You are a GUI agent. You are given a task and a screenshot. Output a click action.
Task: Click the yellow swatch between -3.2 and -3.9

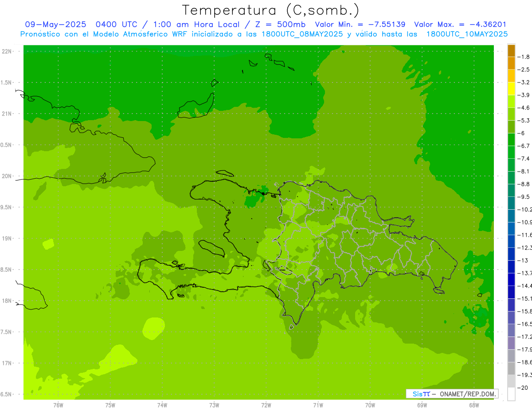tap(511, 89)
